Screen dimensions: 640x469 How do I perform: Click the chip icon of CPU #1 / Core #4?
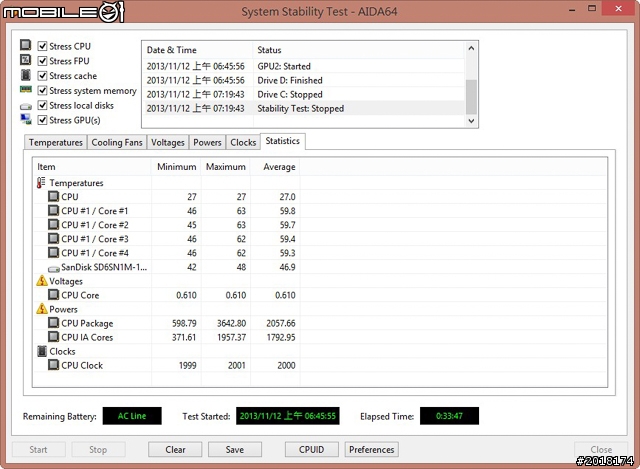[x=53, y=253]
